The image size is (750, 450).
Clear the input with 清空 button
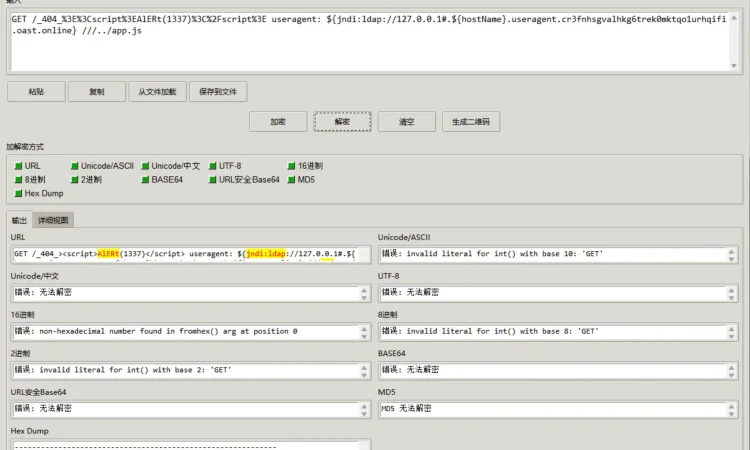pyautogui.click(x=406, y=121)
